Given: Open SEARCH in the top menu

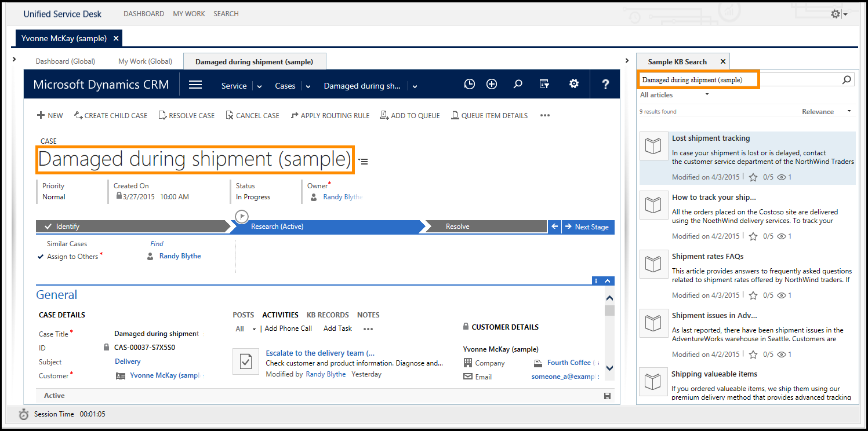Looking at the screenshot, I should (x=226, y=13).
